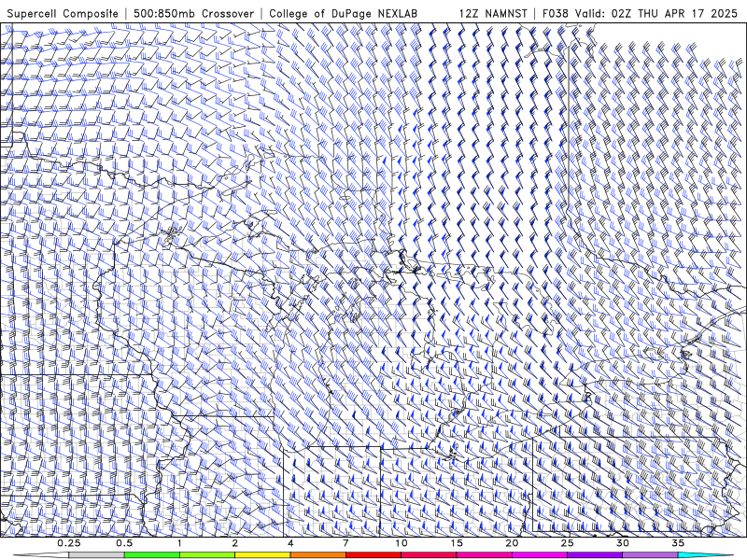Click the "500:850mb Crossover" header text

pyautogui.click(x=193, y=14)
